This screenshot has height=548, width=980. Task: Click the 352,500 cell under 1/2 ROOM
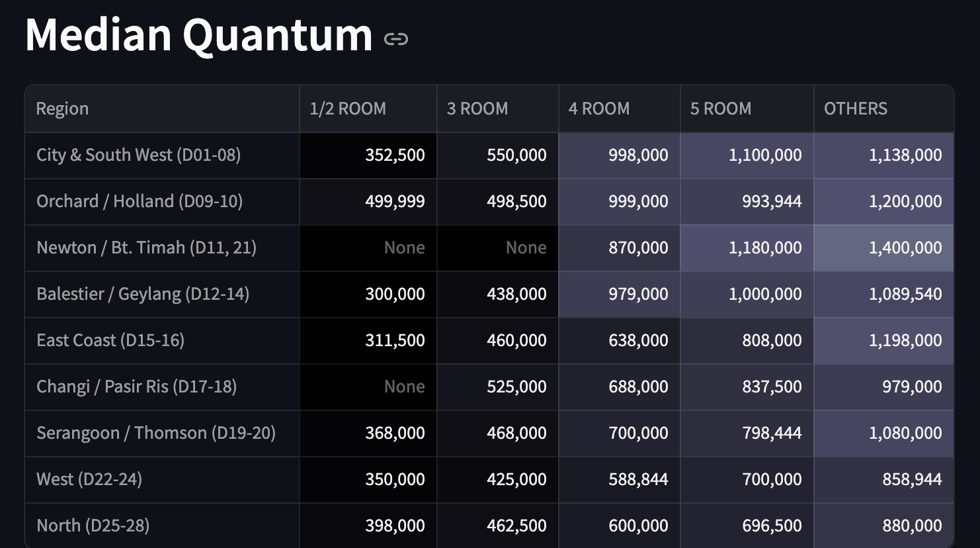point(395,155)
